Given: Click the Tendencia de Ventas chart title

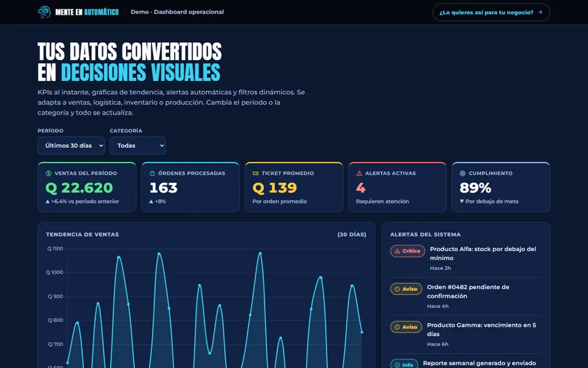Looking at the screenshot, I should (83, 234).
